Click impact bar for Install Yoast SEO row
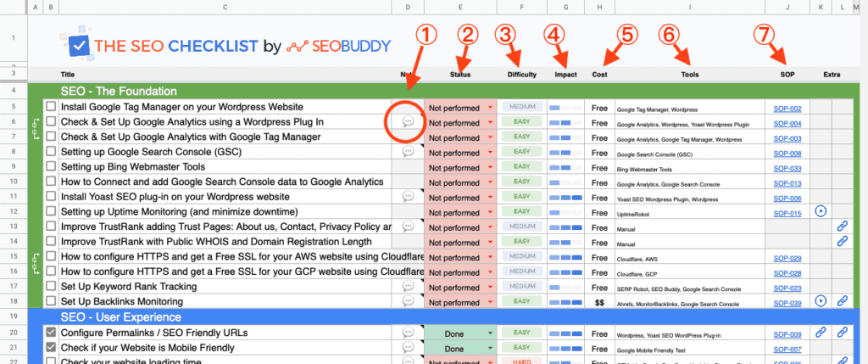 565,197
